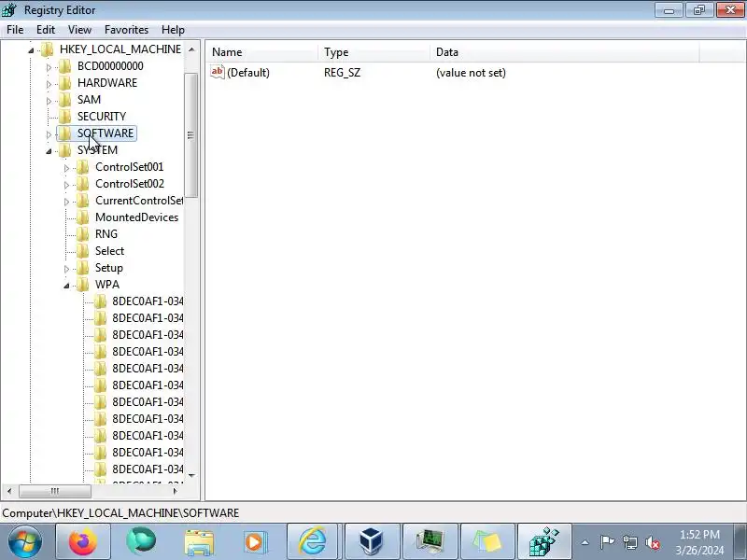
Task: Expand the BCD00000000 key
Action: click(x=49, y=67)
